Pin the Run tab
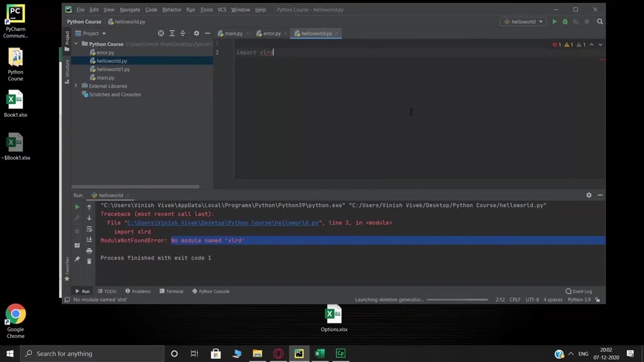This screenshot has height=362, width=644. 77,259
